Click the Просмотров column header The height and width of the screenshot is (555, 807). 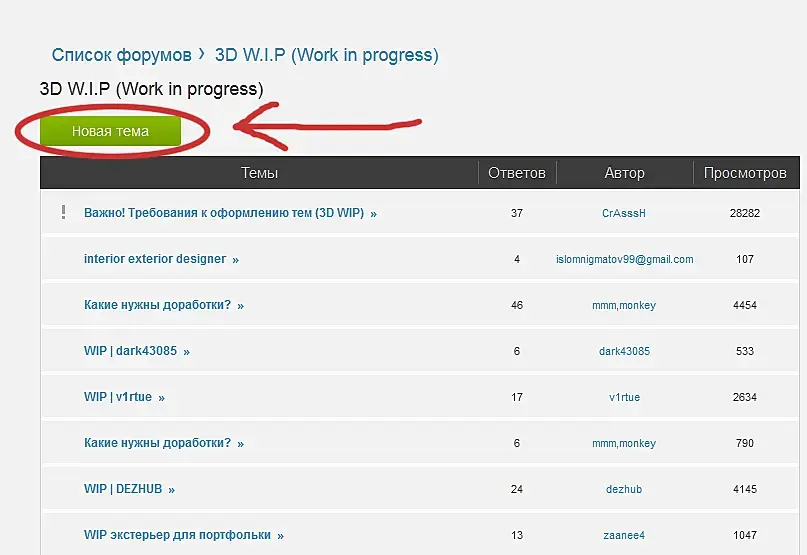pyautogui.click(x=745, y=173)
